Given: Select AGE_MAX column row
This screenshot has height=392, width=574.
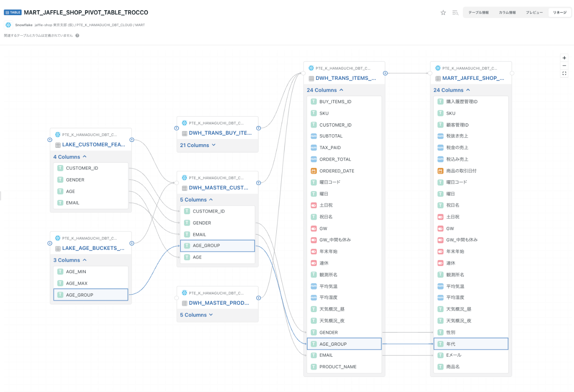Looking at the screenshot, I should [x=91, y=283].
